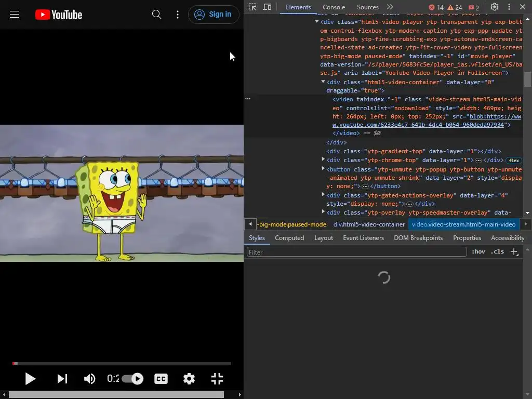Open the DOM Breakpoints pane tab
Viewport: 532px width, 399px height.
point(418,238)
